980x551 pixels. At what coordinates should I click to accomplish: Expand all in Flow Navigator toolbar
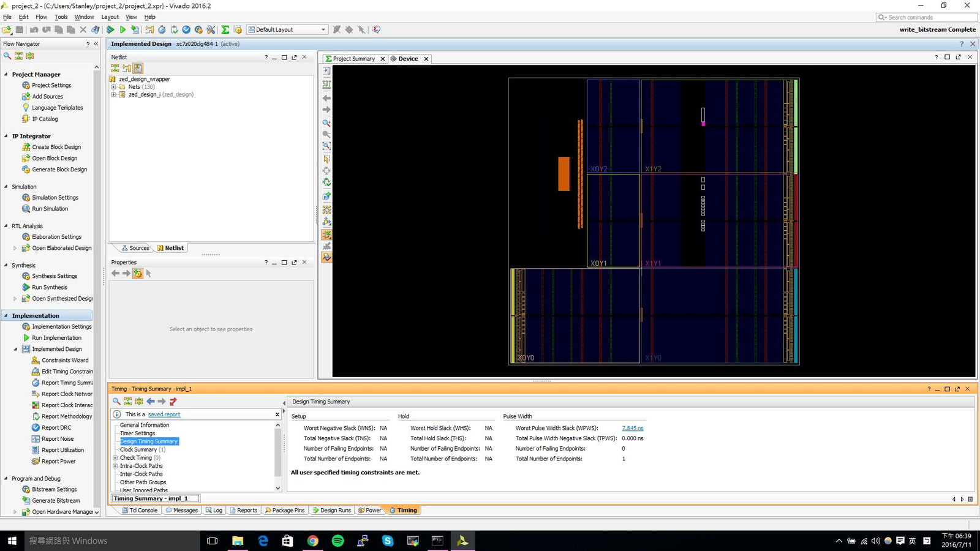pos(30,56)
